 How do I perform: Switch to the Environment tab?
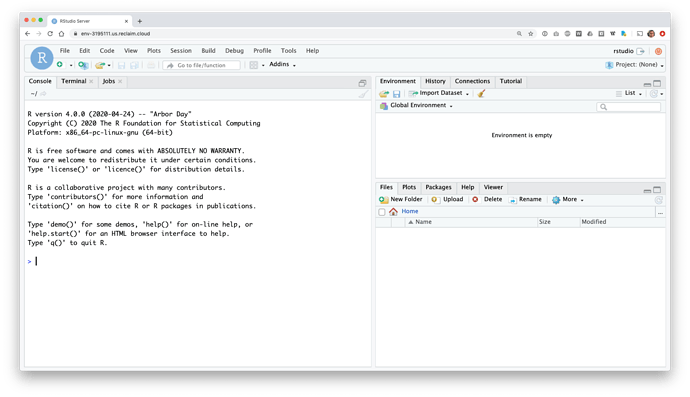pos(398,81)
